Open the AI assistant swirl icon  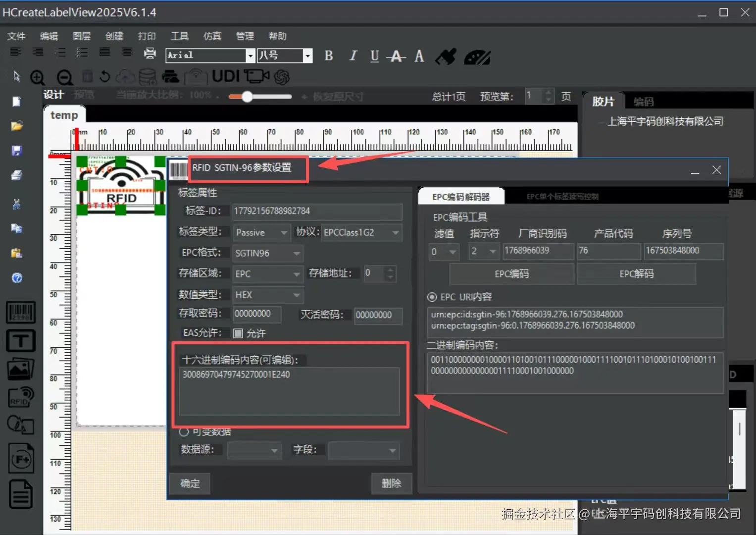(x=282, y=77)
